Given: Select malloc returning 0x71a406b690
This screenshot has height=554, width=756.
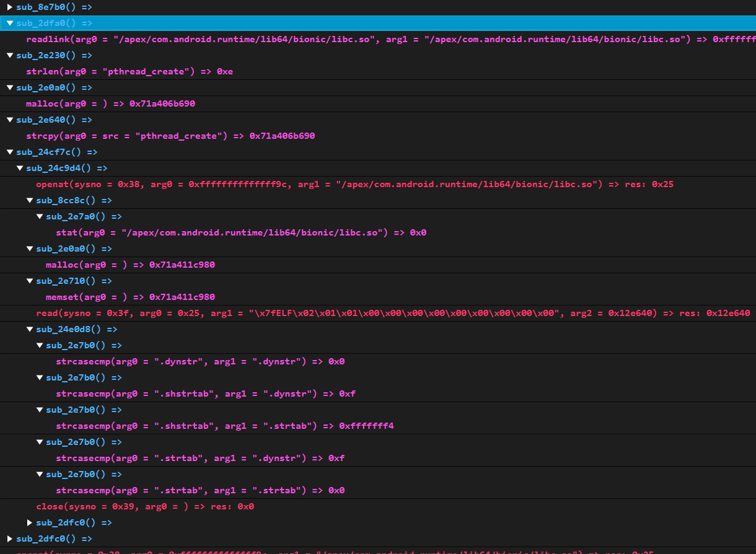Looking at the screenshot, I should click(110, 103).
